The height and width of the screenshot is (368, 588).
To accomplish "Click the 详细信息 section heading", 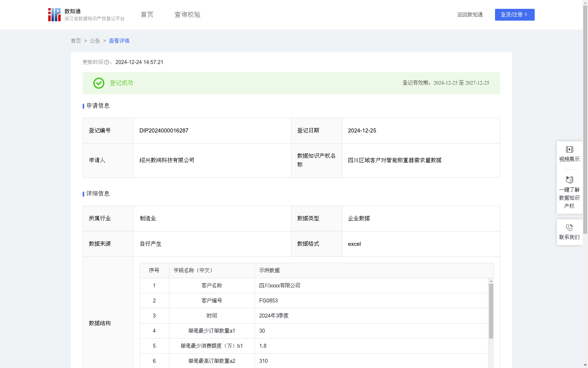I will [98, 194].
